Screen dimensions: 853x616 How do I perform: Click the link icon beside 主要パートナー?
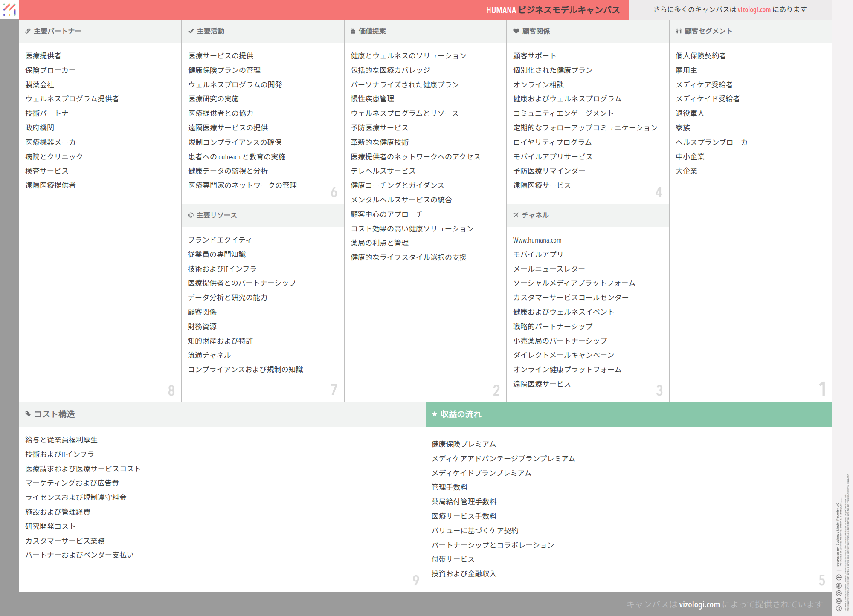pyautogui.click(x=28, y=31)
